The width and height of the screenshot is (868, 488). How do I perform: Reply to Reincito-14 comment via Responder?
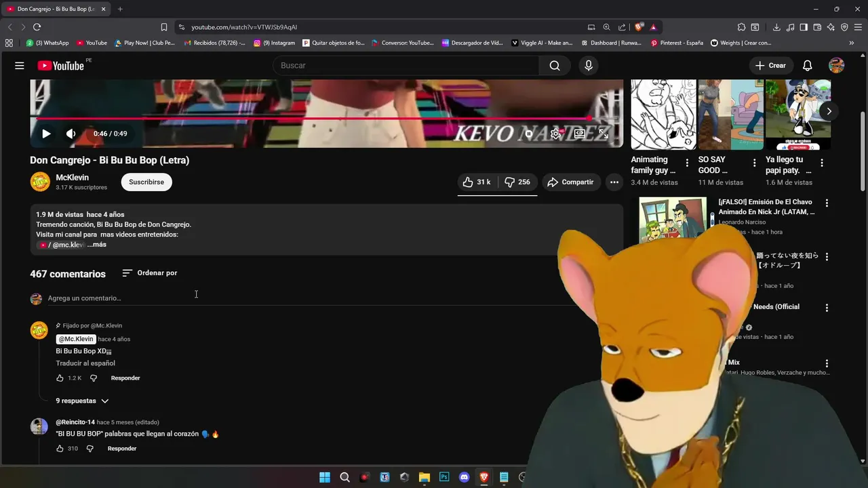point(122,449)
